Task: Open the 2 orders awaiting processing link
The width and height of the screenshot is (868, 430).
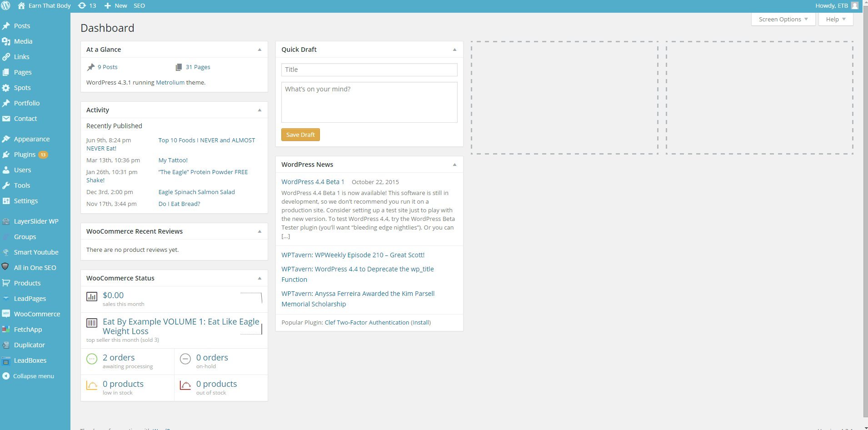Action: pyautogui.click(x=119, y=358)
